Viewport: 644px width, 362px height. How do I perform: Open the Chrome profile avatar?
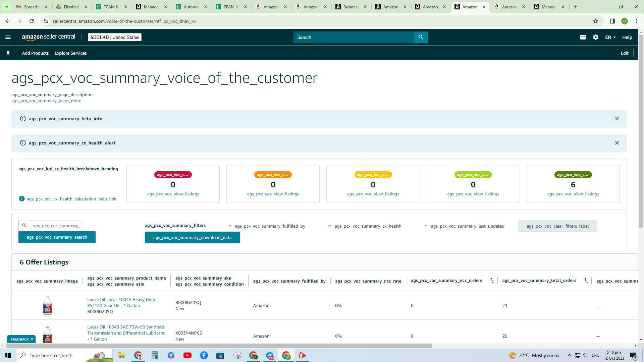pyautogui.click(x=625, y=21)
